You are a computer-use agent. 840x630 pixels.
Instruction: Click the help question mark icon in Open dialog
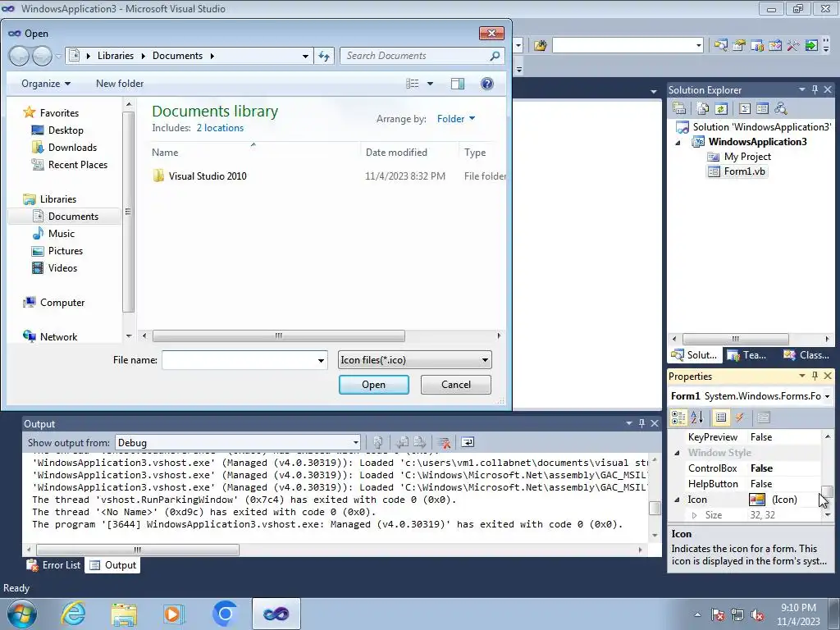(487, 84)
